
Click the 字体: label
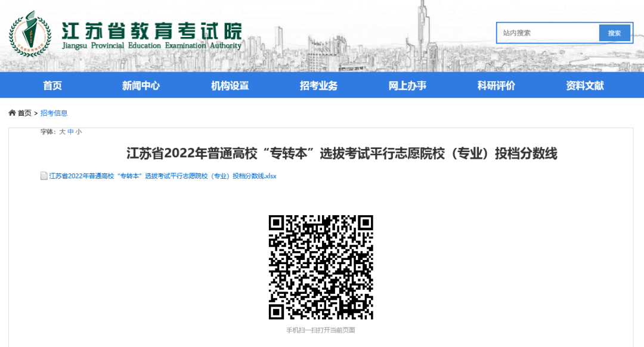point(48,132)
